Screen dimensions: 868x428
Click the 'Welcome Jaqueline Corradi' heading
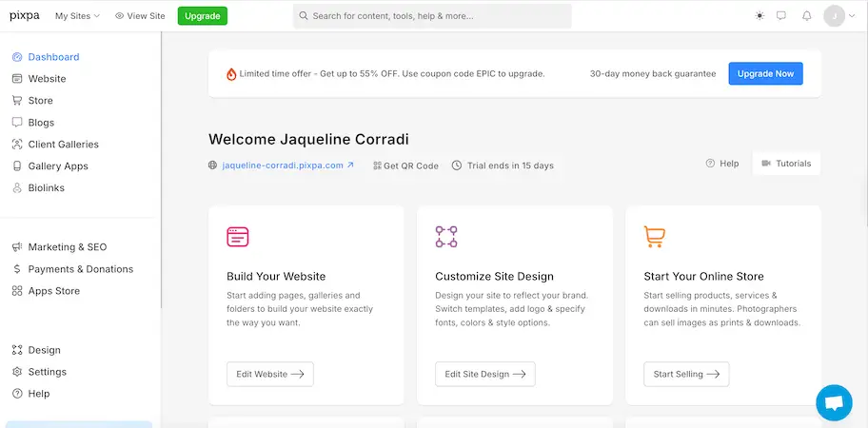click(x=309, y=140)
